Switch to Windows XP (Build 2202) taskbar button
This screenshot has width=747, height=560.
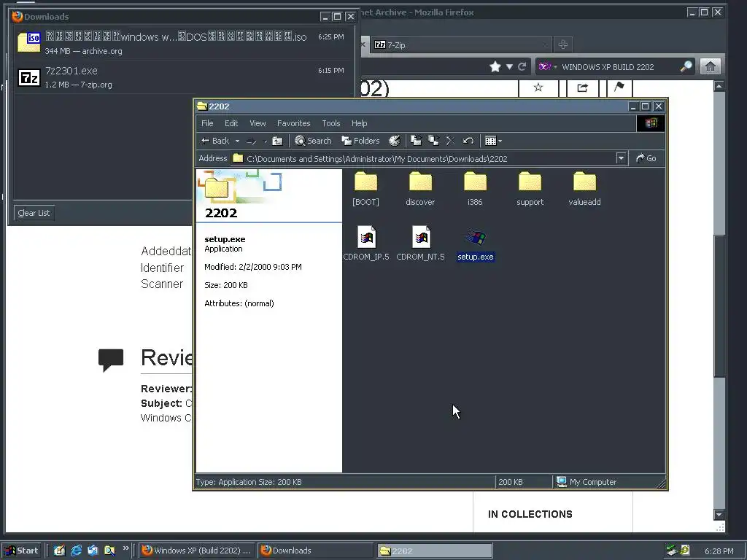[x=197, y=551]
